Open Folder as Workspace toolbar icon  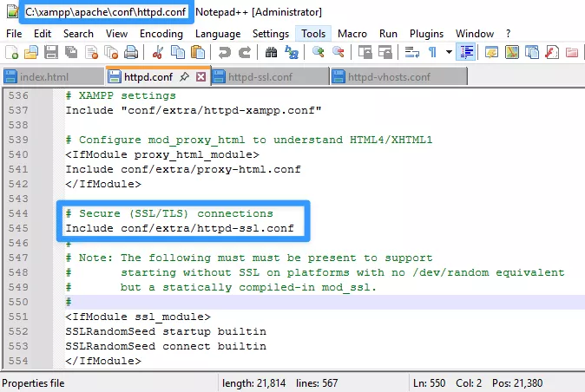572,52
